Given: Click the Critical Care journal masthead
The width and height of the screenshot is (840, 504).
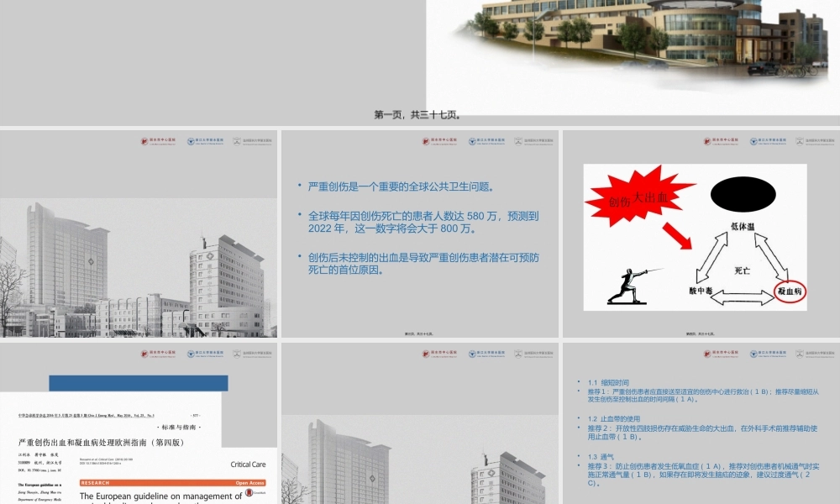Looking at the screenshot, I should click(249, 464).
